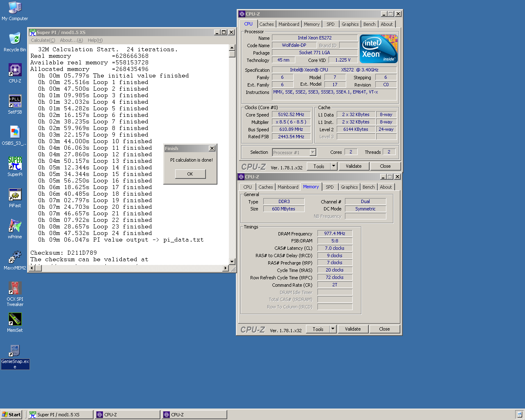Select the CPU-Z desktop shortcut
The height and width of the screenshot is (420, 525).
click(15, 73)
